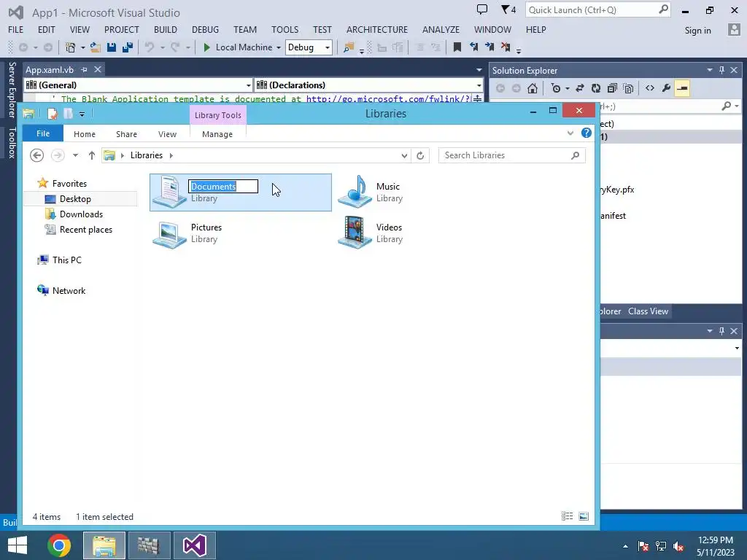Select This PC in navigation pane
Screen dimensions: 747x560
tap(66, 260)
